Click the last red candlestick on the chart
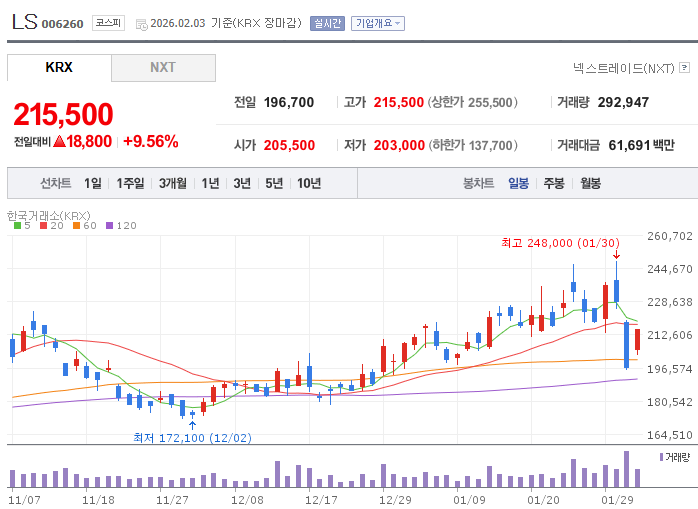 (x=637, y=341)
